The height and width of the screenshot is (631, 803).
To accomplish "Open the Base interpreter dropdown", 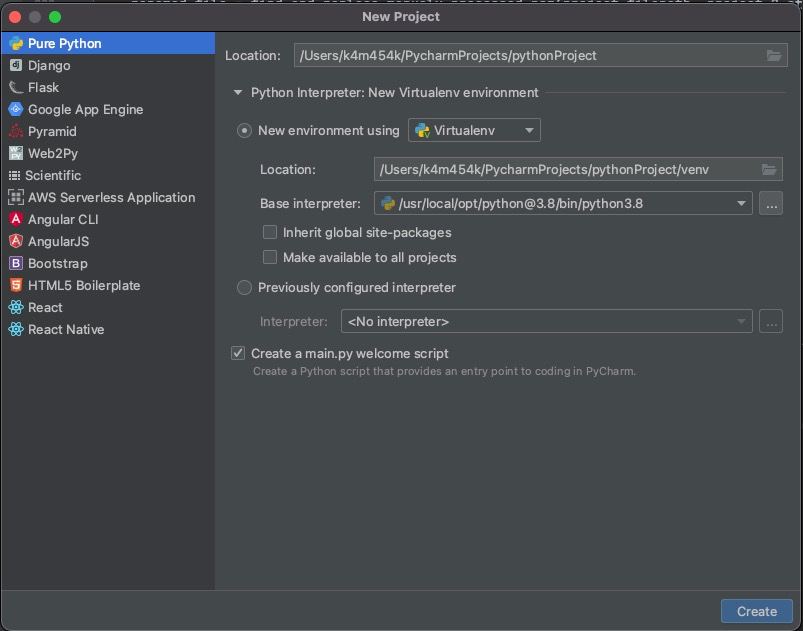I will [563, 203].
